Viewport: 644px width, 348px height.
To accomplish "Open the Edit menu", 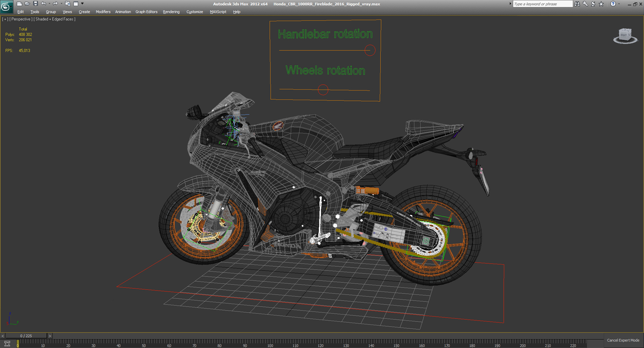I will [x=20, y=12].
